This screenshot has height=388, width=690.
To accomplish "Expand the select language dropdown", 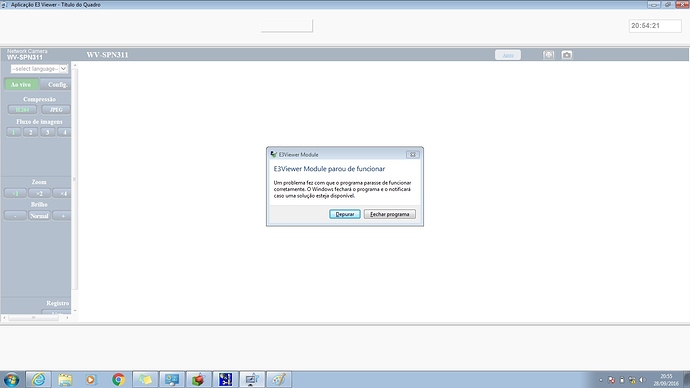I will point(39,69).
